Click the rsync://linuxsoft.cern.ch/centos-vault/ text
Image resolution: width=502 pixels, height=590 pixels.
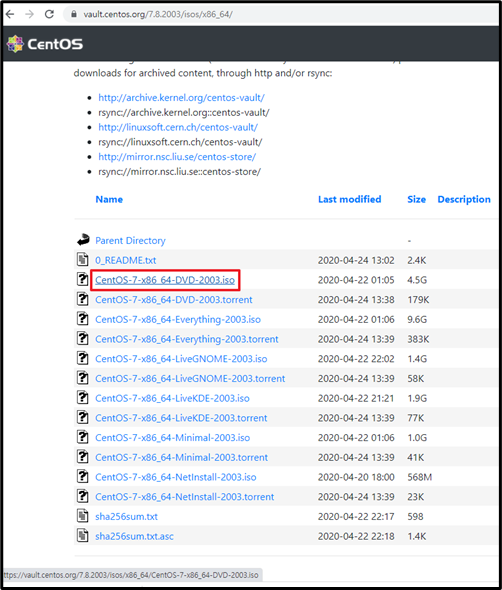coord(180,142)
